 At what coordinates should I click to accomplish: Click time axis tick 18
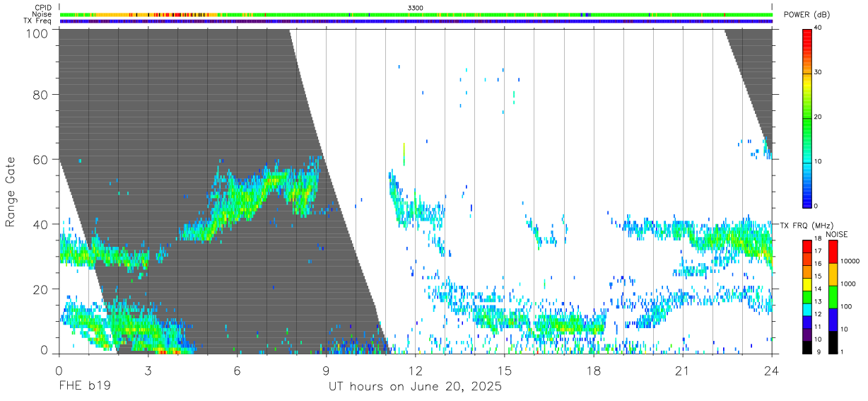click(593, 371)
